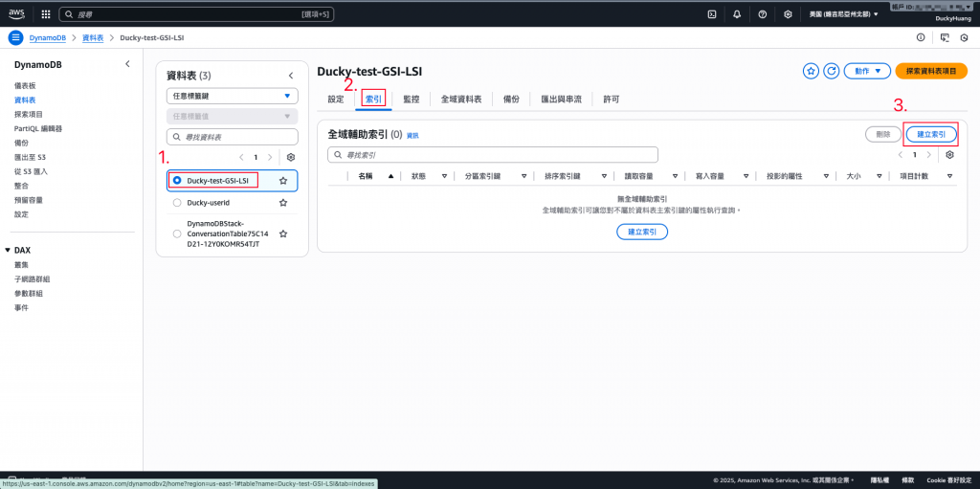Select the DynamoDBStack-ConversationTable radio button
The height and width of the screenshot is (489, 980).
coord(177,233)
